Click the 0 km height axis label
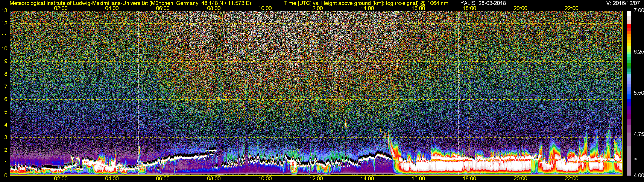 pos(6,176)
